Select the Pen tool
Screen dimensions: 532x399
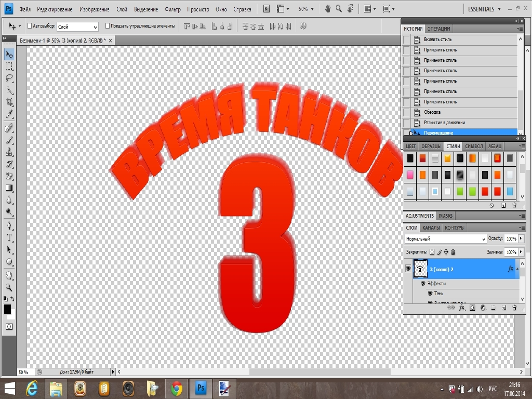pyautogui.click(x=9, y=225)
